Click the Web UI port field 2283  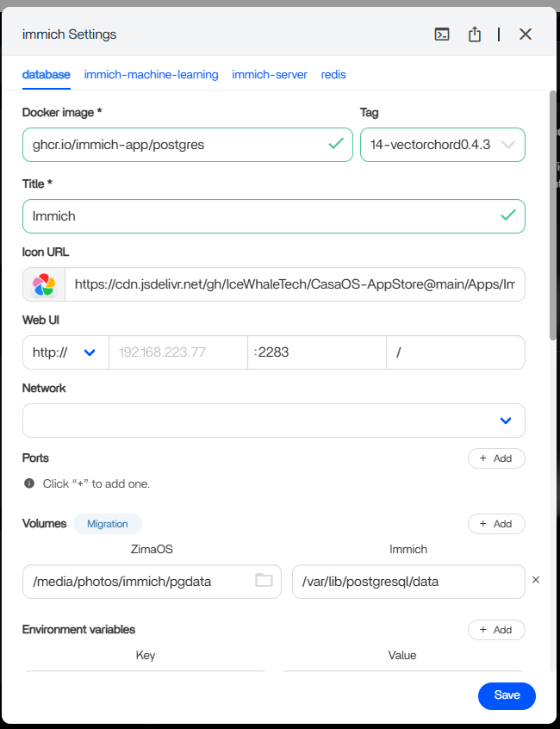point(317,352)
